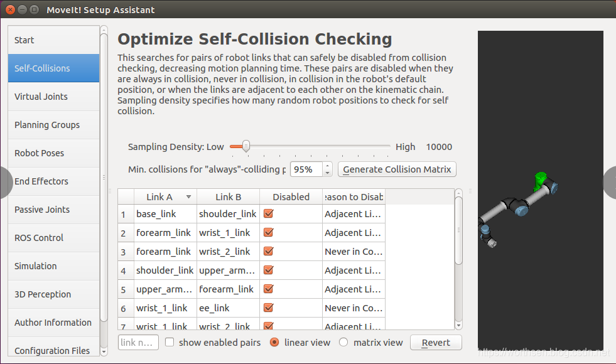Click the sidebar scrollbar down arrow
The width and height of the screenshot is (616, 364).
coord(104,352)
